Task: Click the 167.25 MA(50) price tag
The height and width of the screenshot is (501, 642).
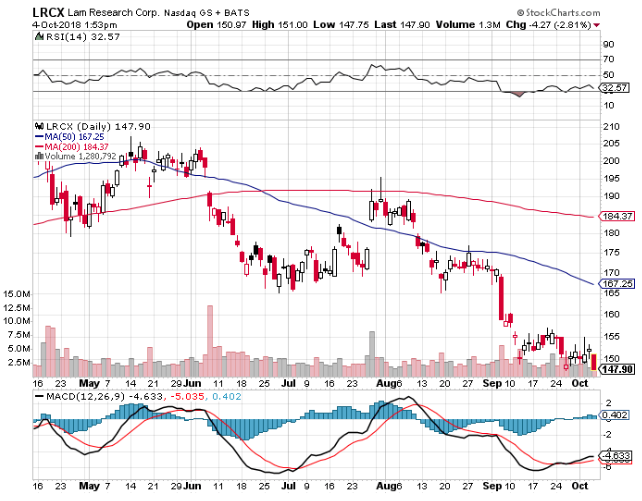Action: [x=618, y=282]
